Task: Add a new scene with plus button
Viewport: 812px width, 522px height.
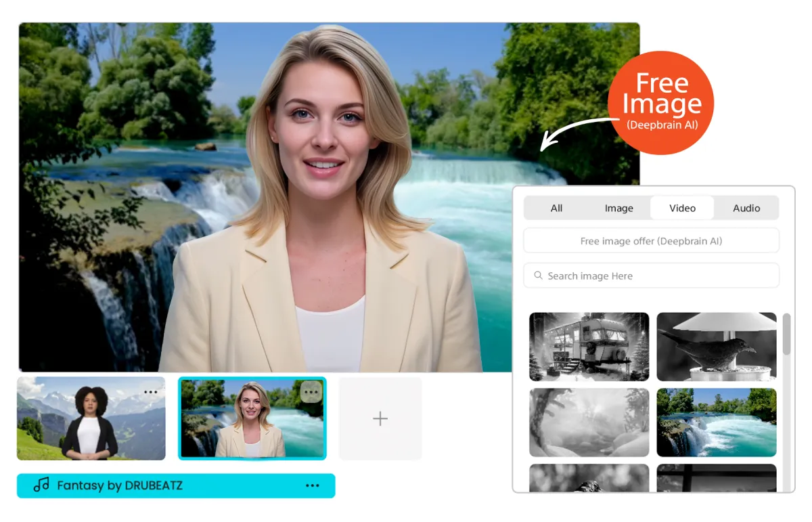Action: coord(380,418)
